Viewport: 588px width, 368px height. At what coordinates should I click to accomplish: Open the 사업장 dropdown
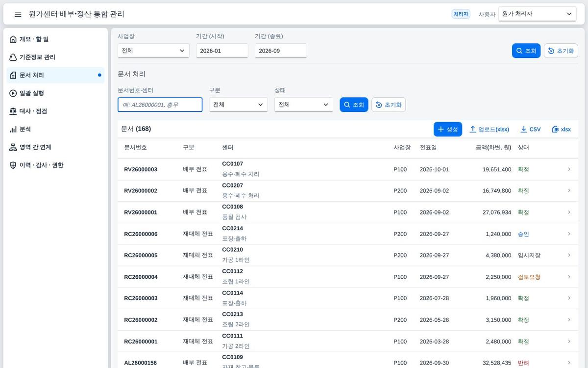[153, 51]
